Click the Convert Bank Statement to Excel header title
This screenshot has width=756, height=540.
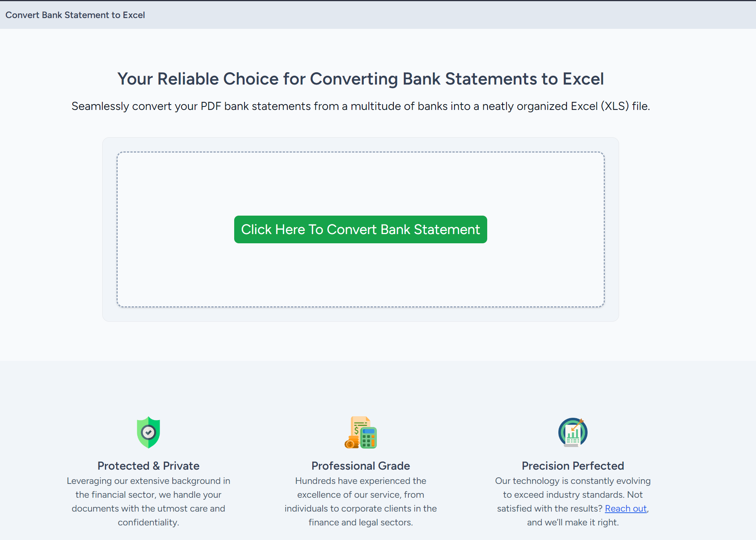point(75,15)
